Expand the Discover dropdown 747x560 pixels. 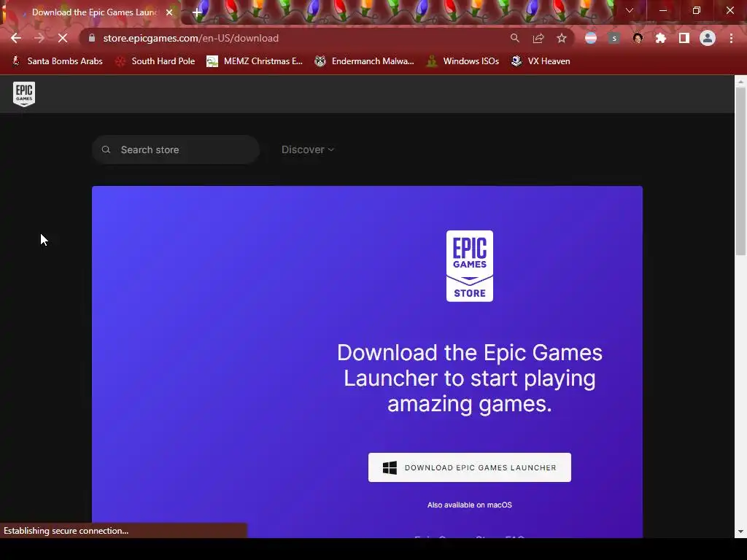tap(308, 149)
